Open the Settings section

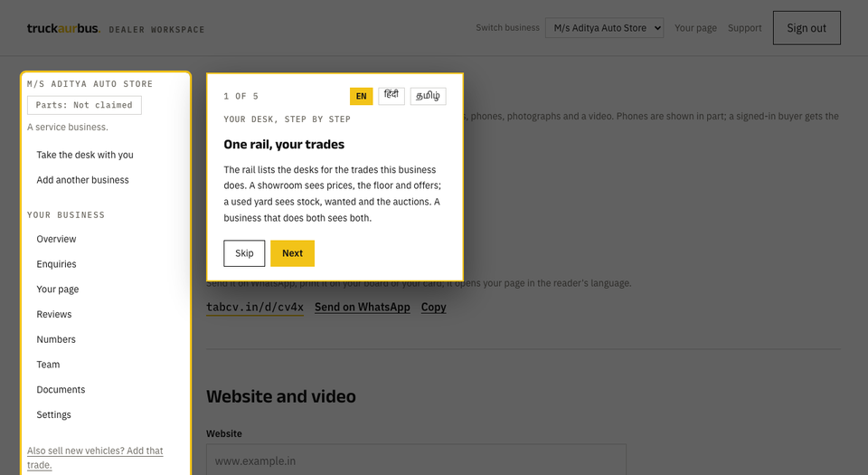click(x=53, y=414)
